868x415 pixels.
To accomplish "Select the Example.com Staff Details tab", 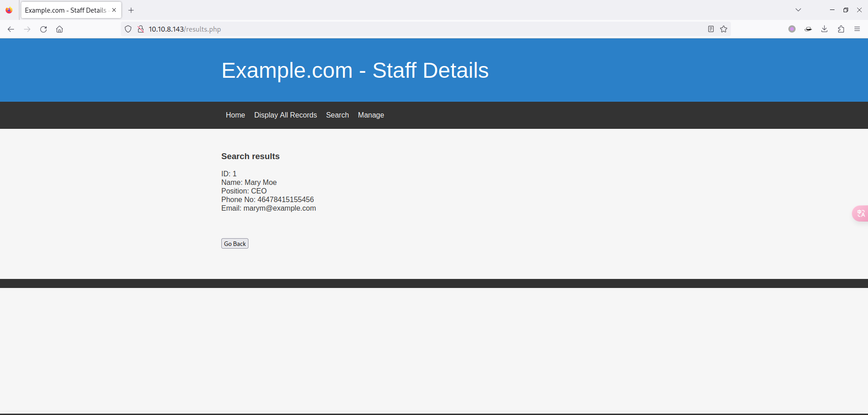I will [65, 10].
